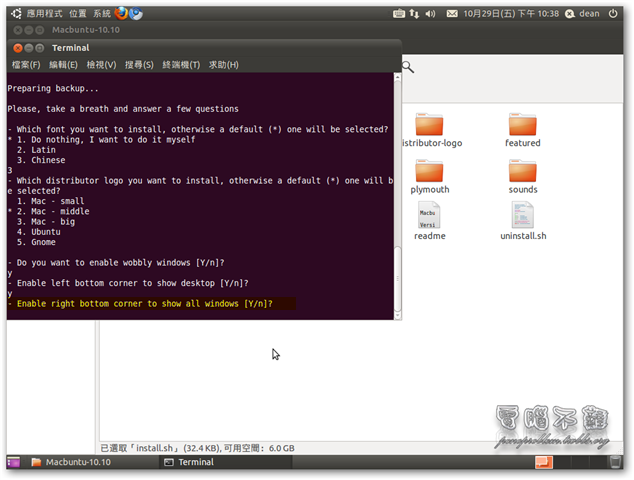
Task: Click the volume speaker icon
Action: point(429,14)
